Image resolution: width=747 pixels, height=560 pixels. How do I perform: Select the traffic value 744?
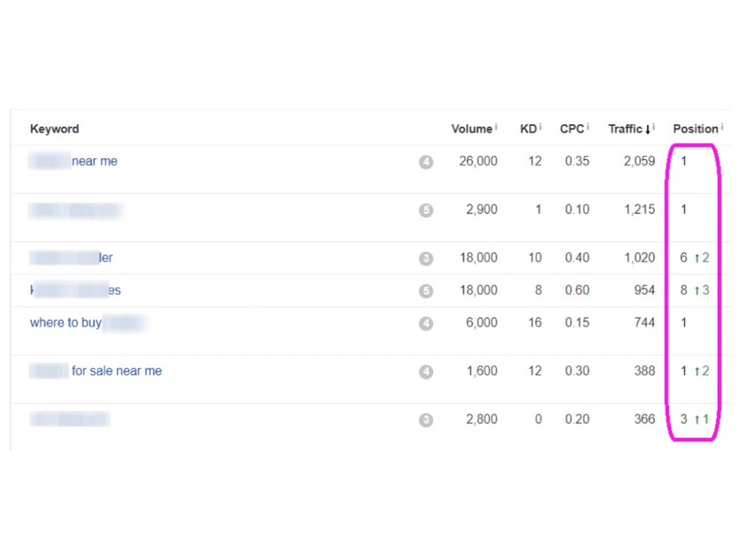(644, 323)
